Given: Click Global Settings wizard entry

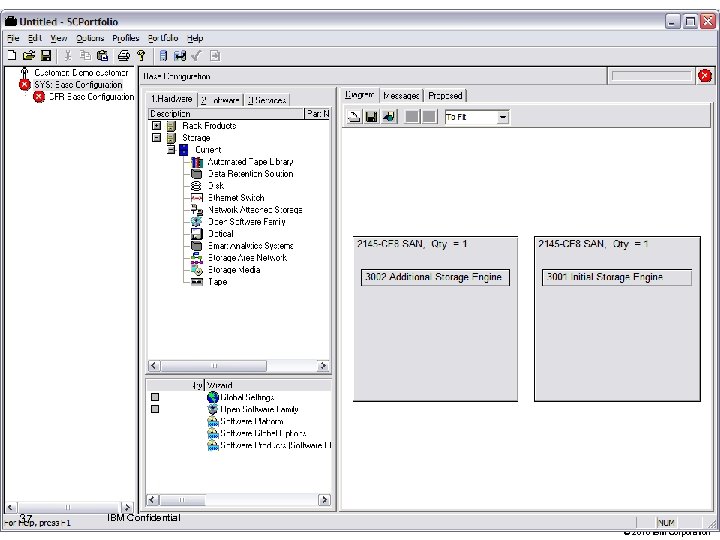Looking at the screenshot, I should click(247, 397).
